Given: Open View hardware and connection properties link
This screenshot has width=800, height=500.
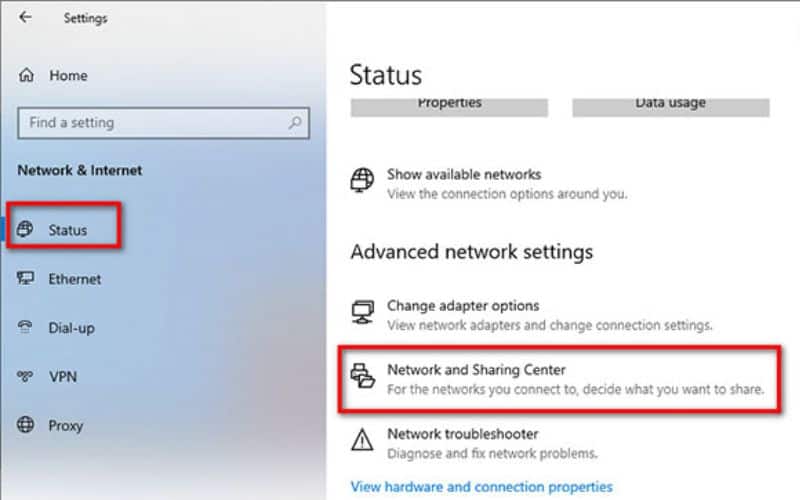Looking at the screenshot, I should [482, 487].
